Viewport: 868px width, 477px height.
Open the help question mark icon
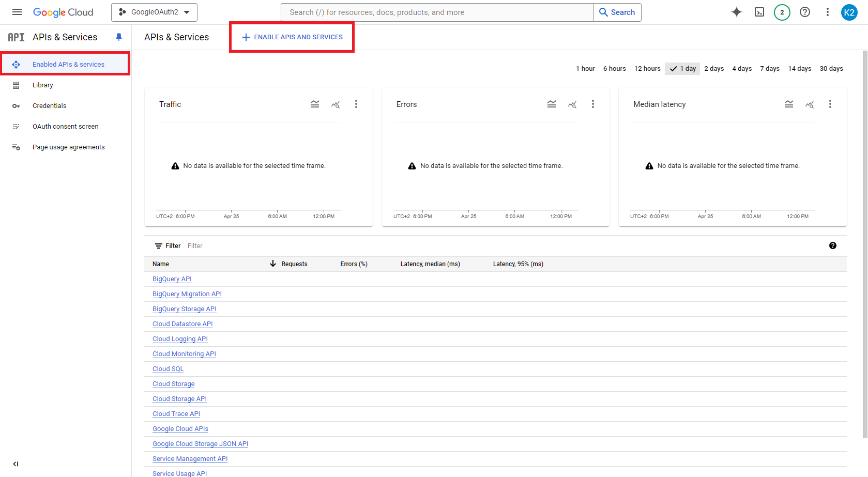804,12
